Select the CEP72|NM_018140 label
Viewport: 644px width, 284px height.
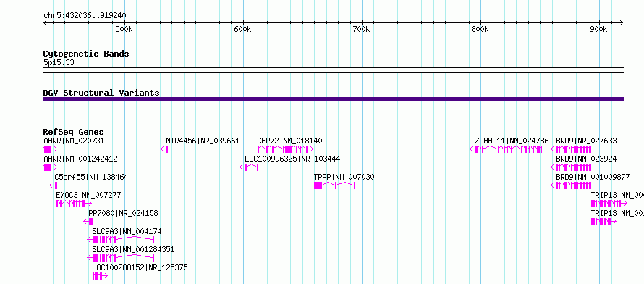click(x=289, y=141)
